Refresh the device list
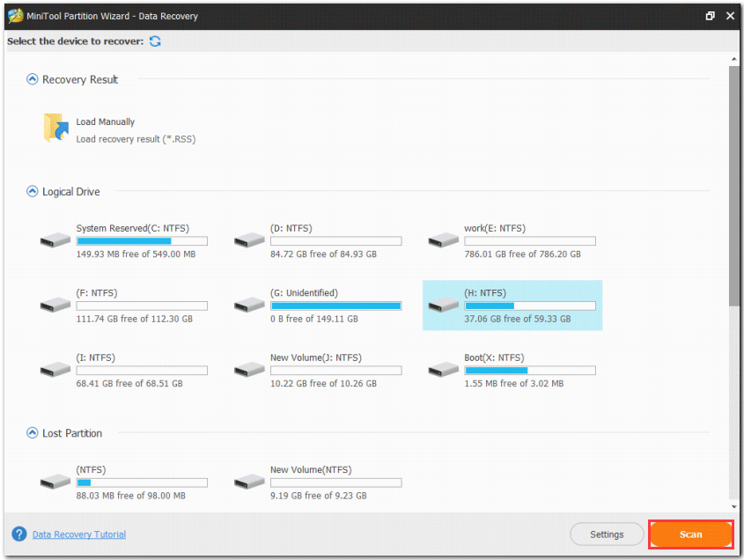This screenshot has width=744, height=560. click(155, 41)
